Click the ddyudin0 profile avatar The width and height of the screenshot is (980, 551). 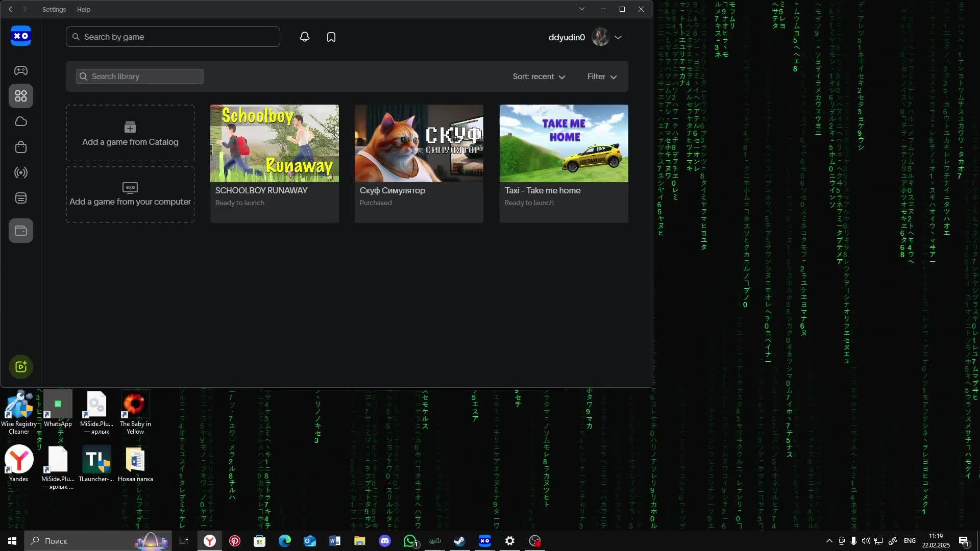pyautogui.click(x=600, y=37)
